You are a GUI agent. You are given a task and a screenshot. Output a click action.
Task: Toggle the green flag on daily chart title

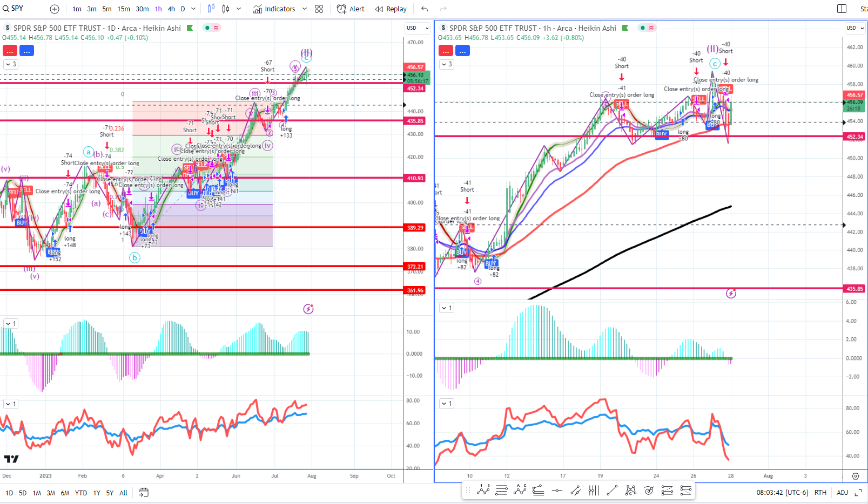click(190, 28)
